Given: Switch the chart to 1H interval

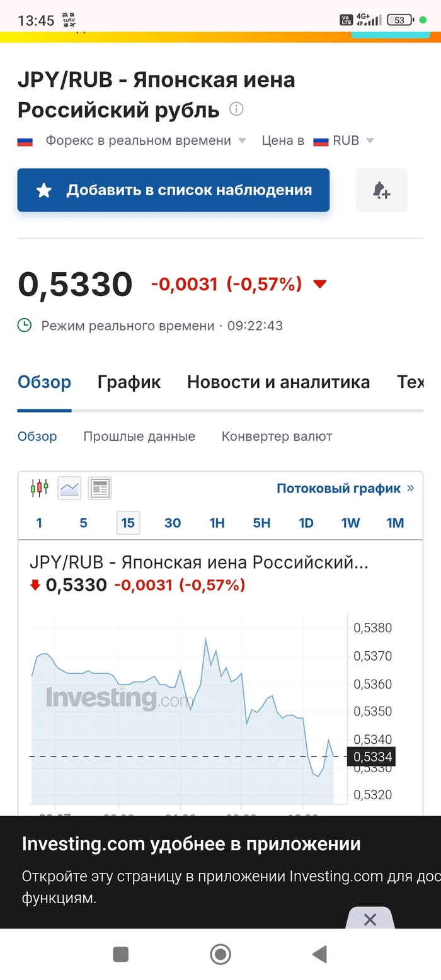Looking at the screenshot, I should click(x=217, y=523).
